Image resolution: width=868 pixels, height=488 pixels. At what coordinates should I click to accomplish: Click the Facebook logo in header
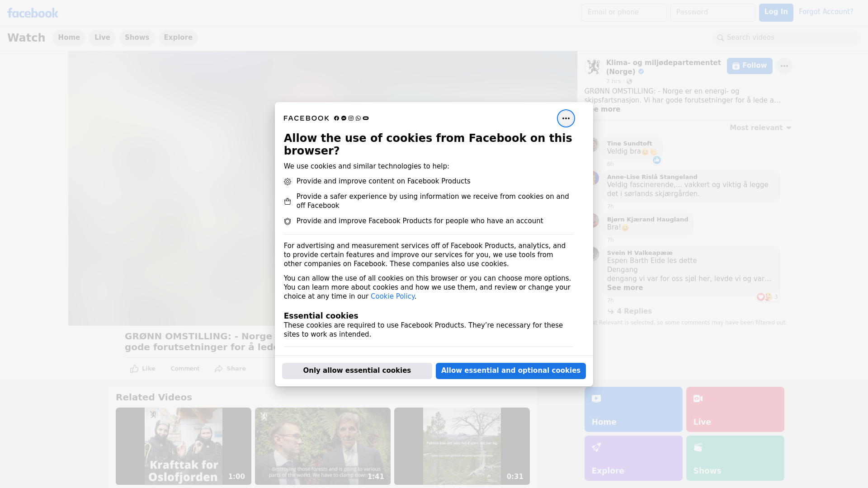tap(33, 13)
